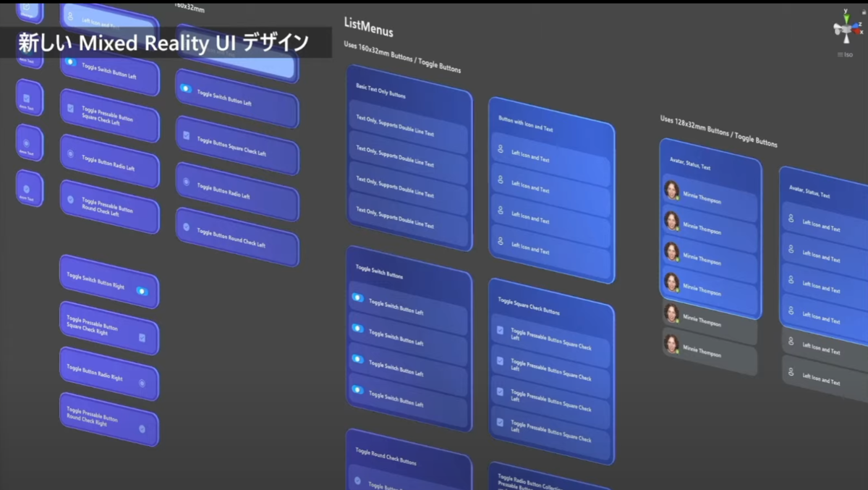Click 'Toggle Round Check Buttons' card header
Screen dimensions: 868x490
coord(386,456)
